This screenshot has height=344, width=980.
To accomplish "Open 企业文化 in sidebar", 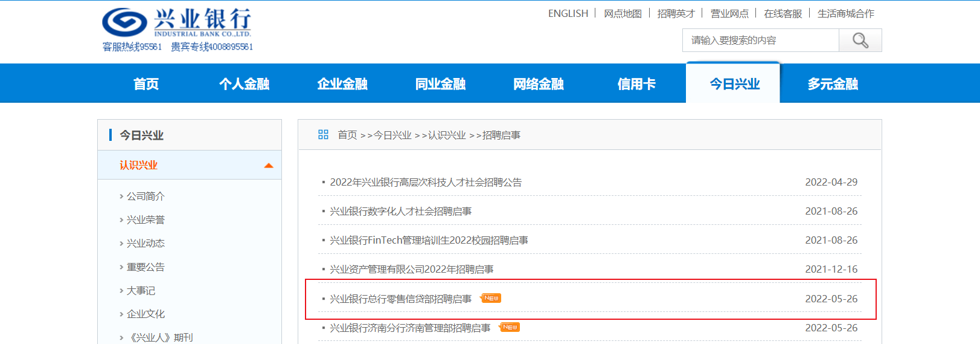I will [x=146, y=314].
